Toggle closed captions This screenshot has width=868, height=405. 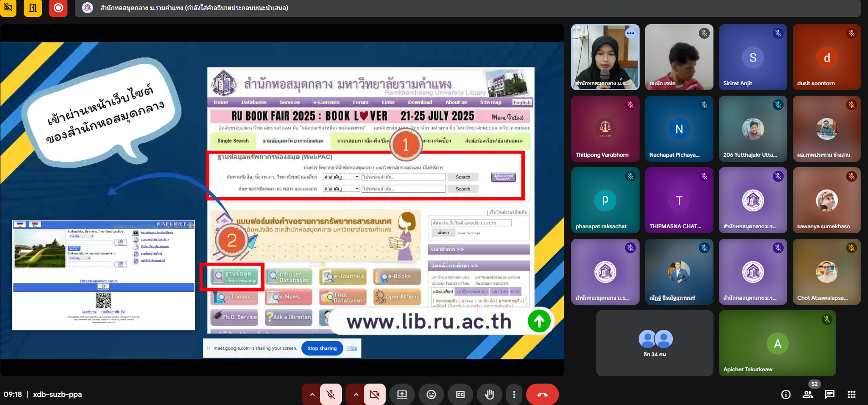click(460, 395)
